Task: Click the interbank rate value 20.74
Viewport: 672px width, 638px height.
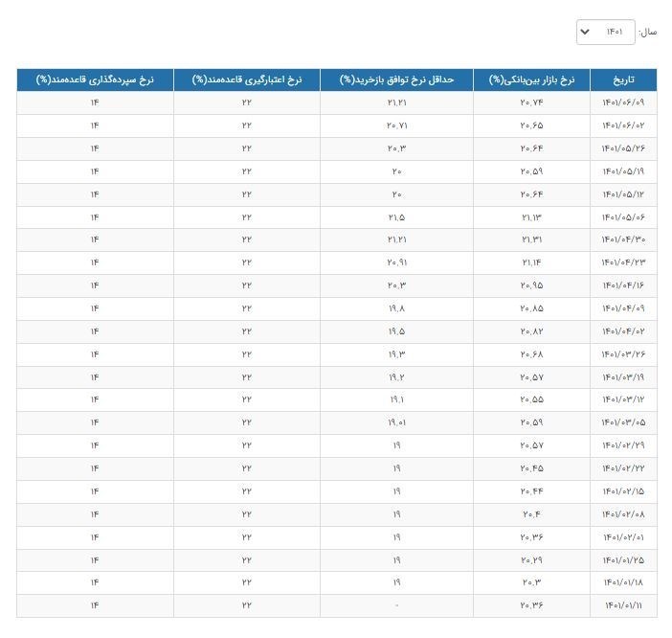Action: click(x=531, y=103)
